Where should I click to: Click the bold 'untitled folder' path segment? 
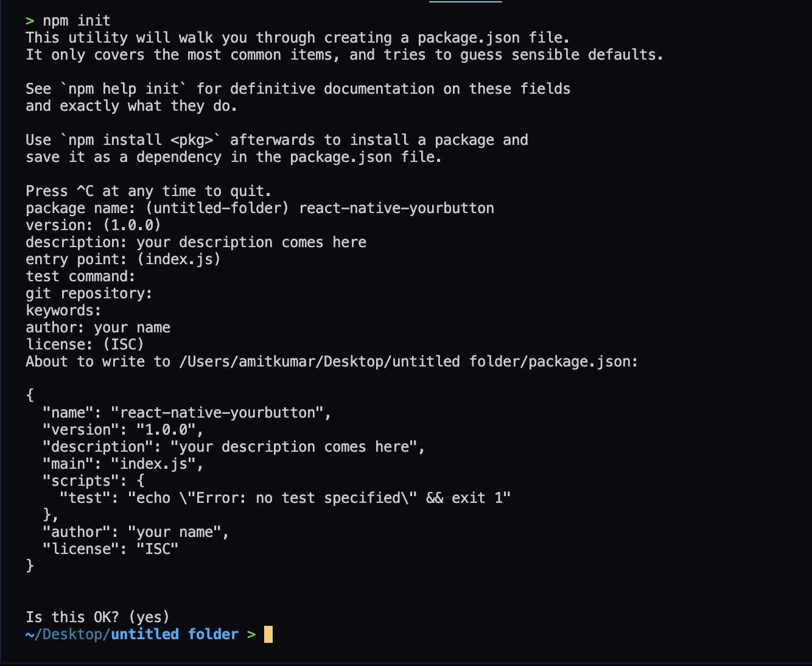point(175,634)
